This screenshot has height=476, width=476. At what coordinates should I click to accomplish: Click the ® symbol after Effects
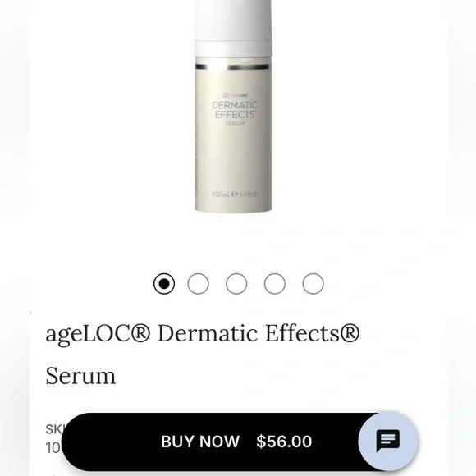coord(350,333)
